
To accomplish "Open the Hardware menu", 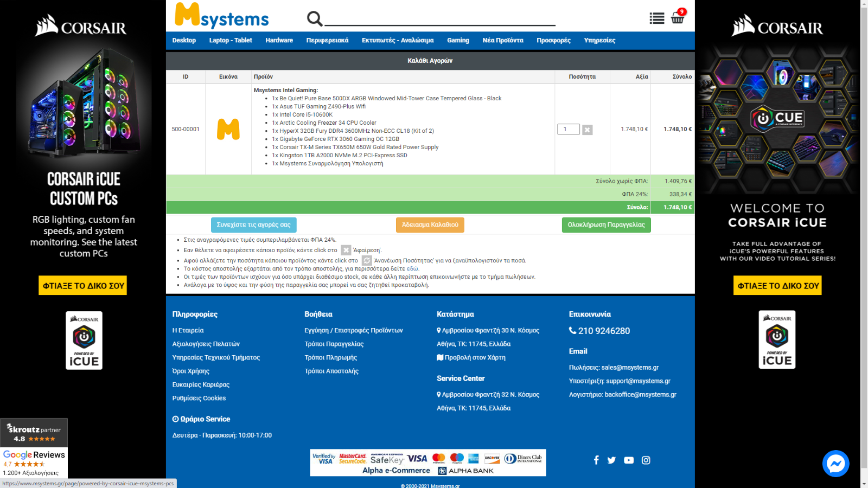I will point(279,40).
